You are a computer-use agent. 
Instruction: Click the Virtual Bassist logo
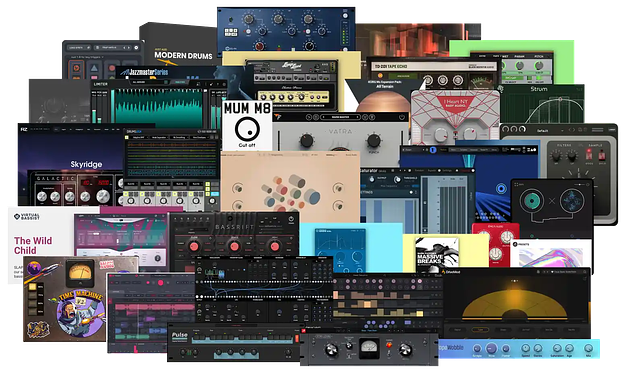[27, 217]
